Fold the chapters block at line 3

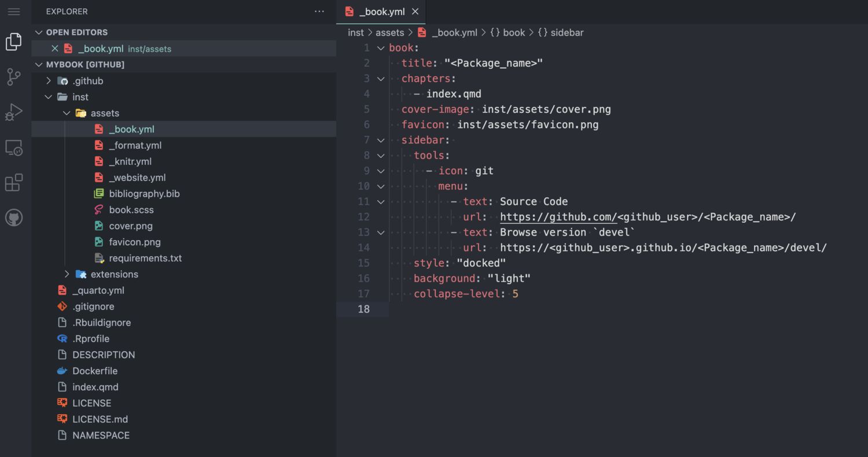tap(381, 79)
